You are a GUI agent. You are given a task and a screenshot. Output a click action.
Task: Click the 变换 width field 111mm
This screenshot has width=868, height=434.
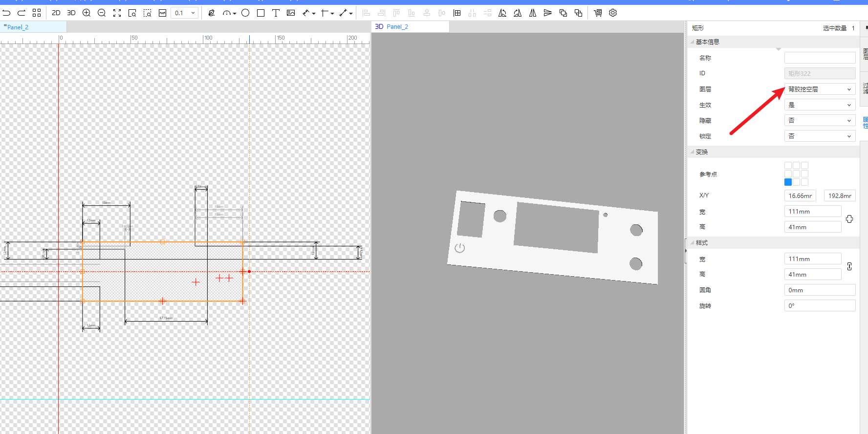point(813,211)
